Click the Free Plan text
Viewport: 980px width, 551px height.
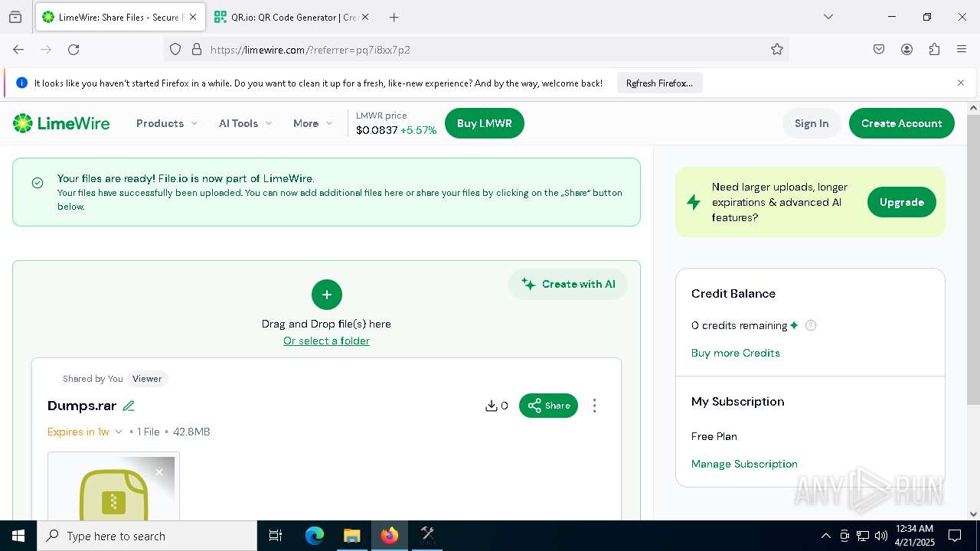[x=714, y=436]
